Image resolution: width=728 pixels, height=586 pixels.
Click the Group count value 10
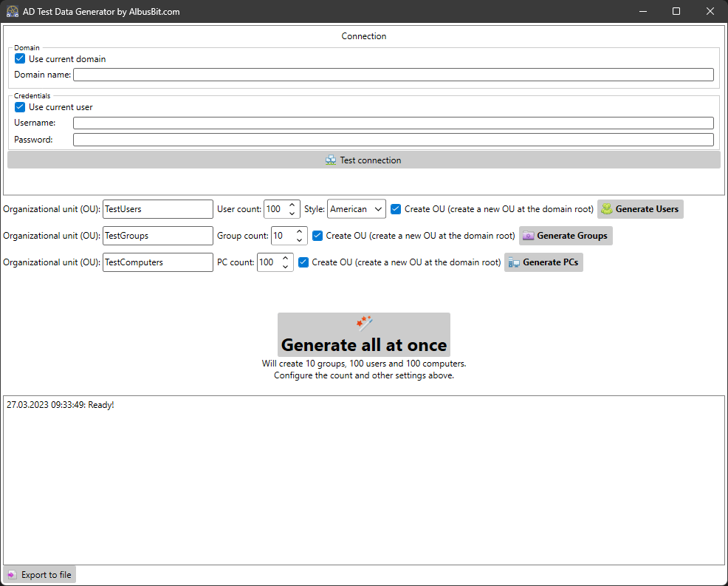278,236
